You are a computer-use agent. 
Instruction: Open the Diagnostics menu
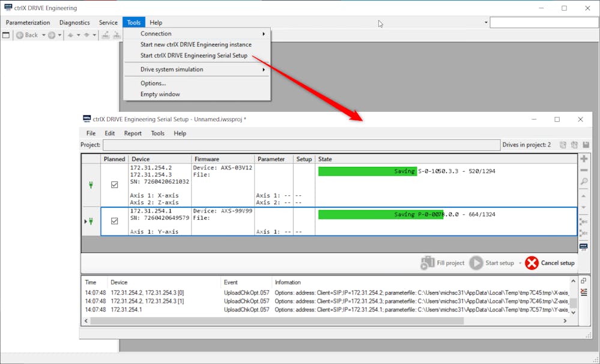(74, 23)
